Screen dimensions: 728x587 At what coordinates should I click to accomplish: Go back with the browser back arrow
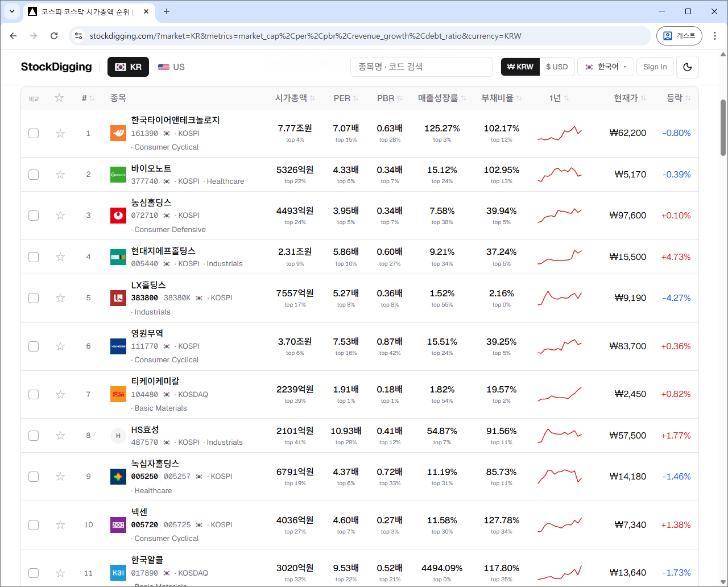[13, 36]
